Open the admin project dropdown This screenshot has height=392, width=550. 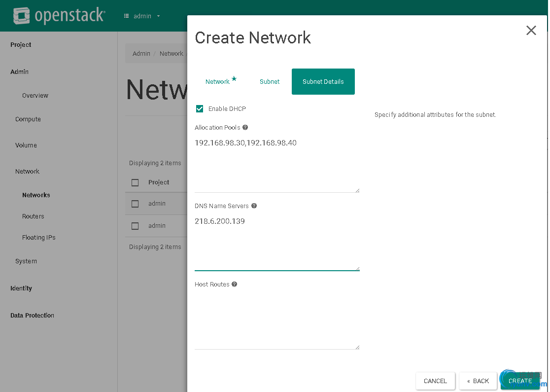click(142, 16)
